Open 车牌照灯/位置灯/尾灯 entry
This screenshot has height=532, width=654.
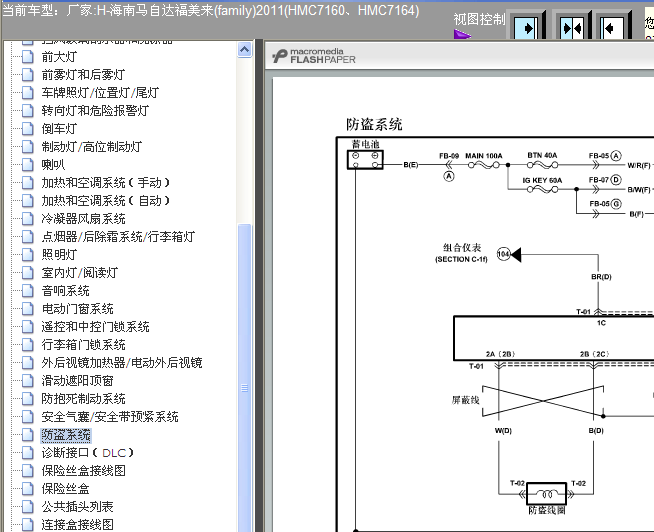(x=100, y=93)
